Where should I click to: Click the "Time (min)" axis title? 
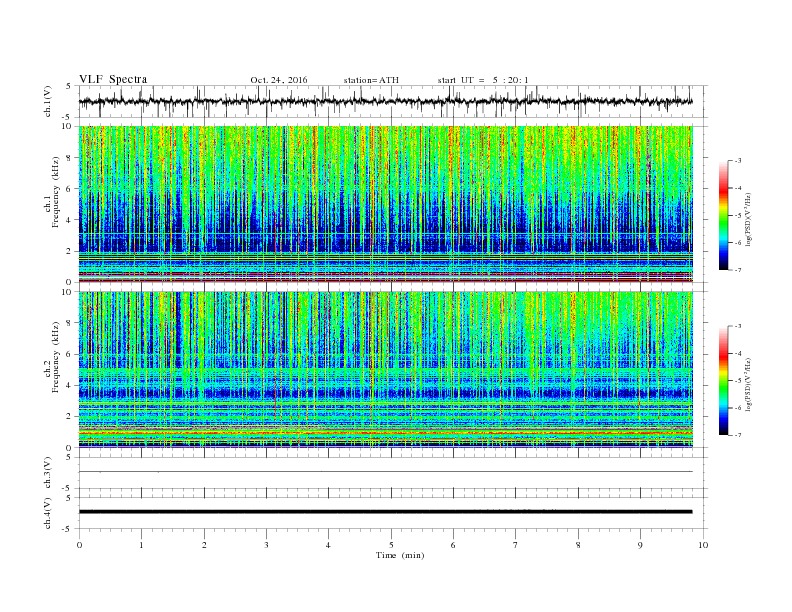(400, 555)
